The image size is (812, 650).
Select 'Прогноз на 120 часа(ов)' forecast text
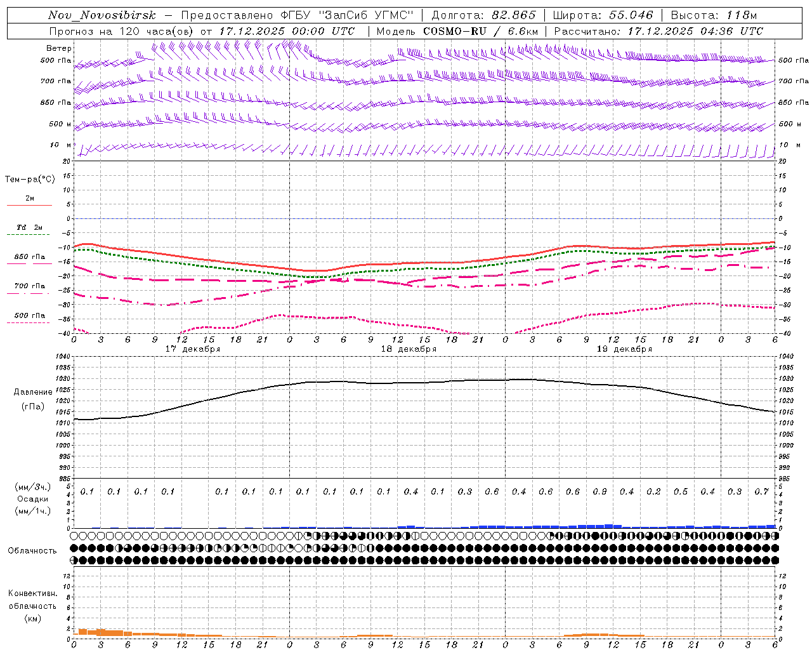click(x=122, y=31)
